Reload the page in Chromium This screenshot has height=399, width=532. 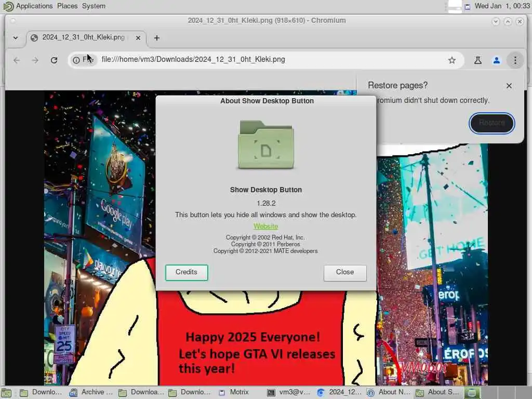click(54, 60)
